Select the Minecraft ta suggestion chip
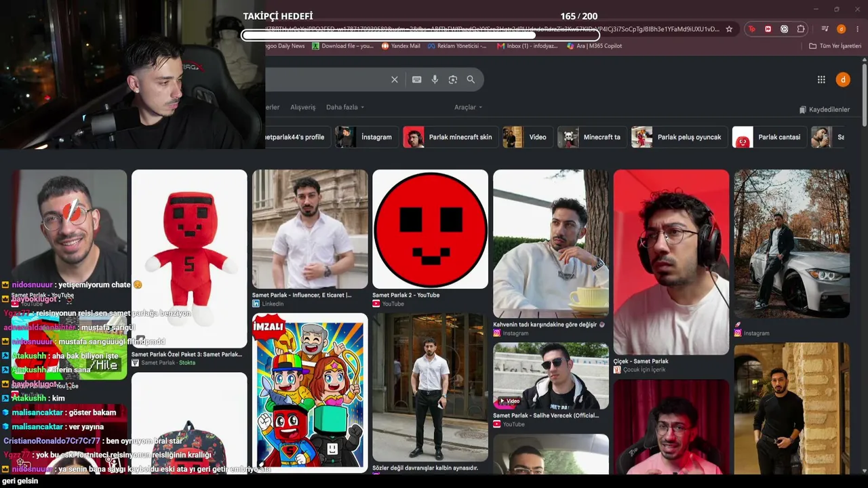The image size is (868, 488). pos(592,137)
